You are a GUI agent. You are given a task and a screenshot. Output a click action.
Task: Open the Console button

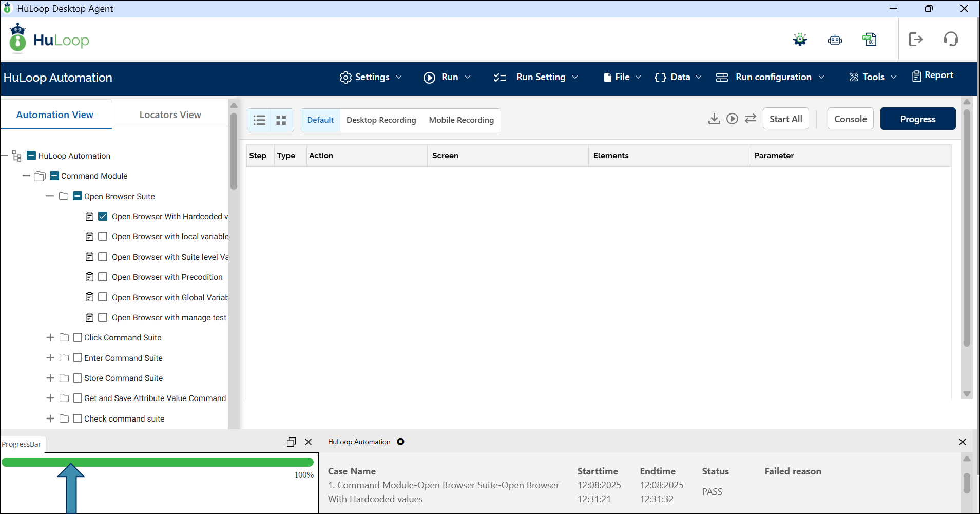tap(850, 119)
